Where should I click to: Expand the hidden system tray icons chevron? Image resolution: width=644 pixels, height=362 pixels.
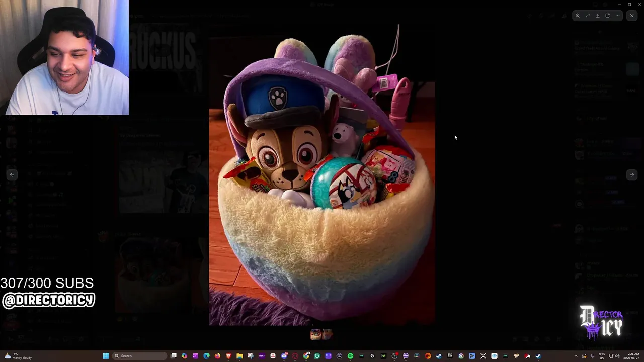(576, 356)
